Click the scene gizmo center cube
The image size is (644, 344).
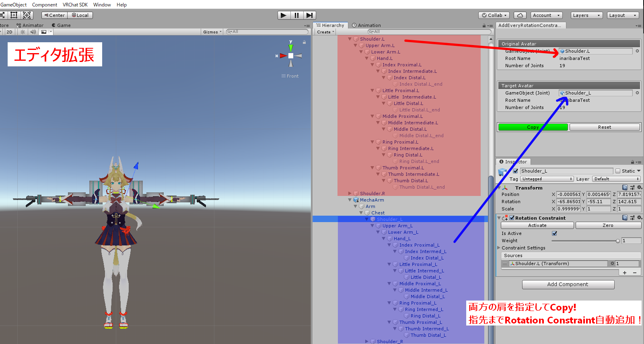[291, 56]
